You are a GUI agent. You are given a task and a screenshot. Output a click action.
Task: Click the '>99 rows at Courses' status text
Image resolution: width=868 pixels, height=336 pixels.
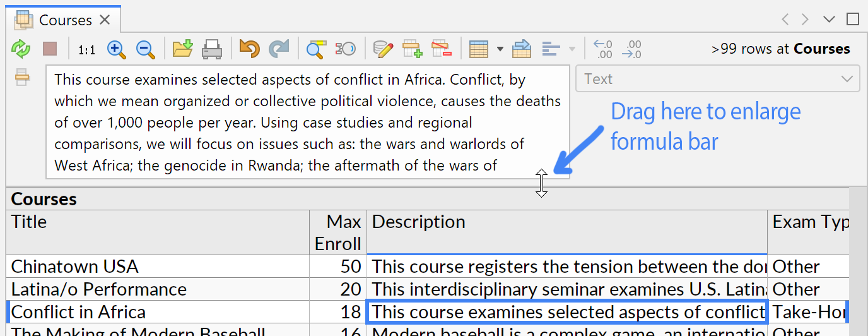[780, 49]
